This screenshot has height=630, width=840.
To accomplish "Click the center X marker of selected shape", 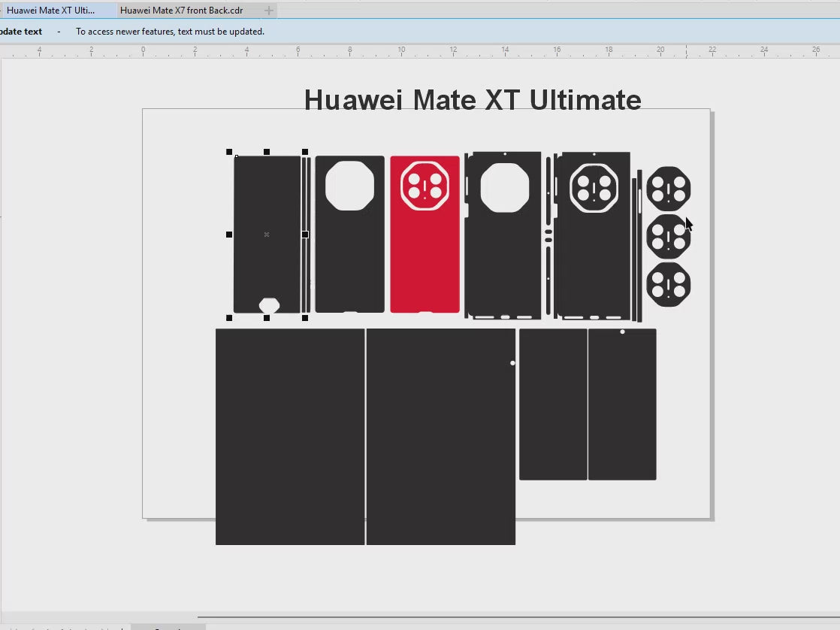I will coord(267,235).
